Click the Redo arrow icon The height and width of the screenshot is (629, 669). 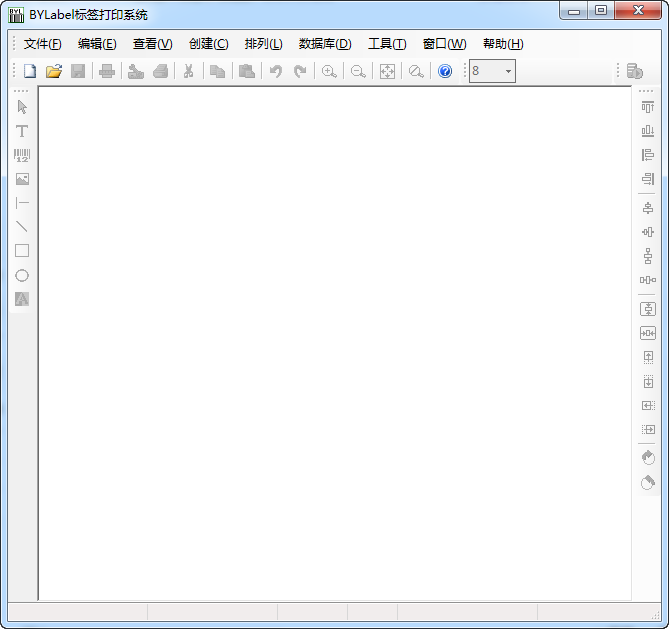[x=300, y=71]
